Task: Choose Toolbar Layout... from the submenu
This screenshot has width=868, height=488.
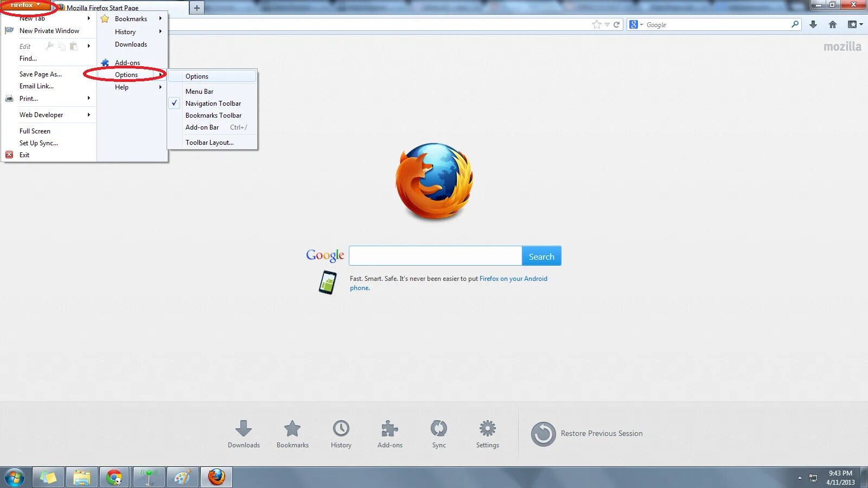Action: click(213, 143)
